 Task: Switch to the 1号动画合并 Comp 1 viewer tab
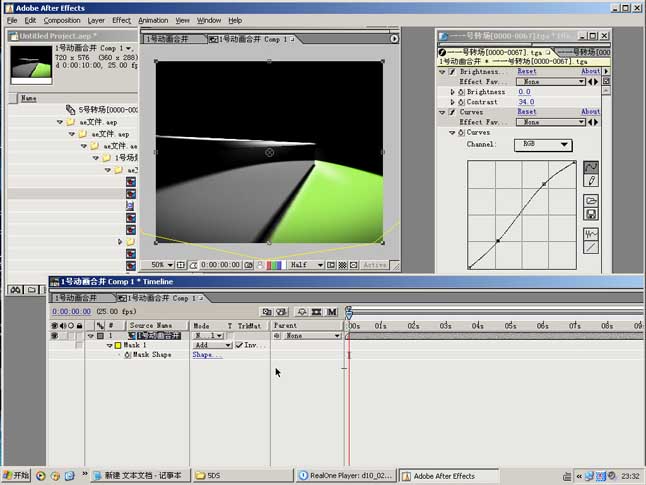(252, 39)
